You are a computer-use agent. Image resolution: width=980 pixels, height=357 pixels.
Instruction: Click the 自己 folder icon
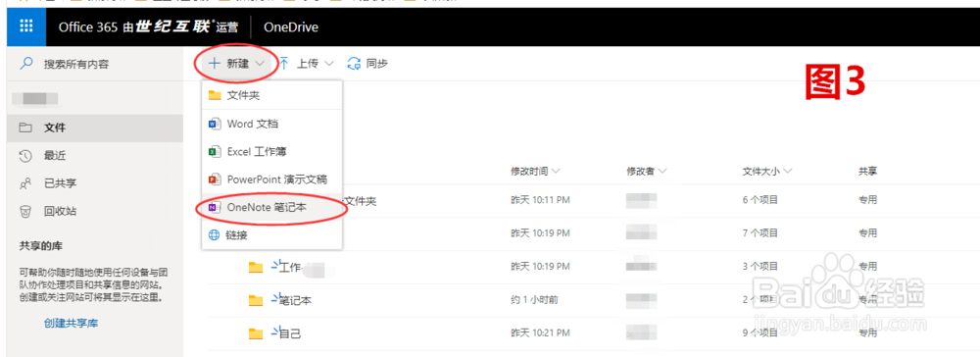(x=256, y=333)
